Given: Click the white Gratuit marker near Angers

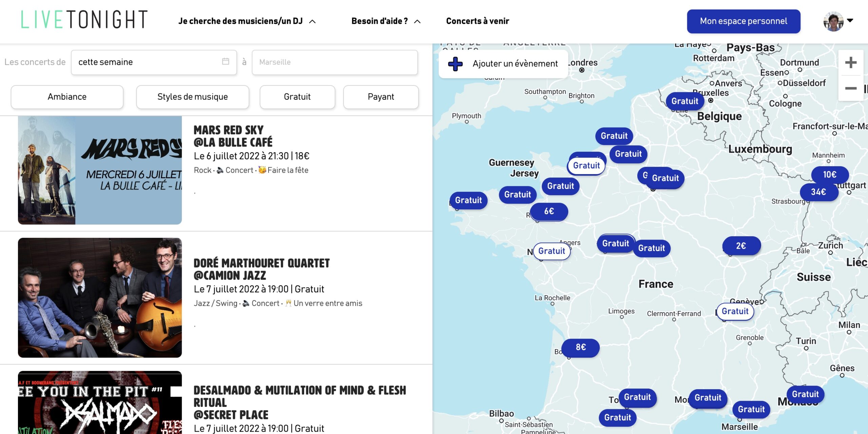Looking at the screenshot, I should pos(552,251).
